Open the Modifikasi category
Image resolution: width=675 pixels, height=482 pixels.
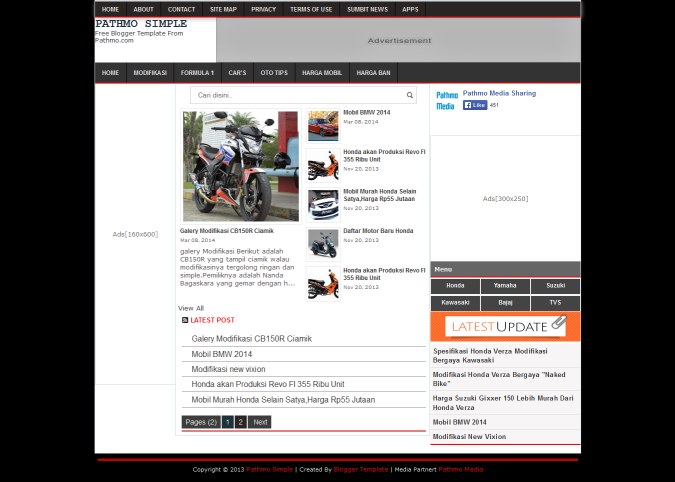point(150,73)
